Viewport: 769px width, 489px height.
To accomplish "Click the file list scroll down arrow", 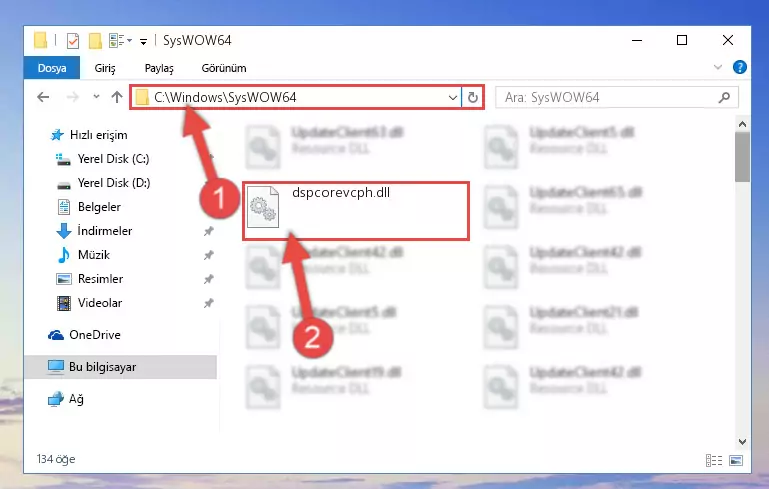I will tap(742, 442).
